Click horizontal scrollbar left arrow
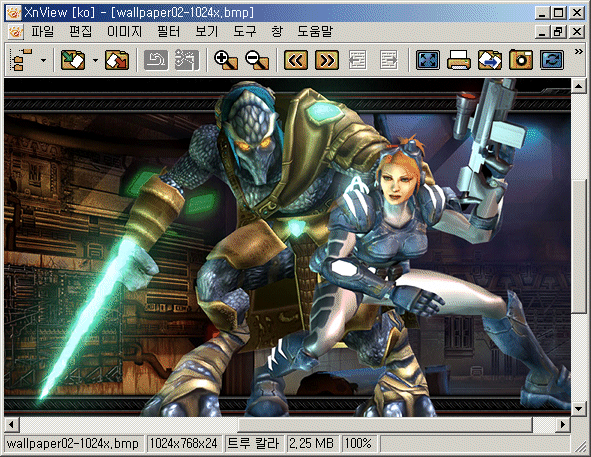This screenshot has width=591, height=457. [12, 425]
